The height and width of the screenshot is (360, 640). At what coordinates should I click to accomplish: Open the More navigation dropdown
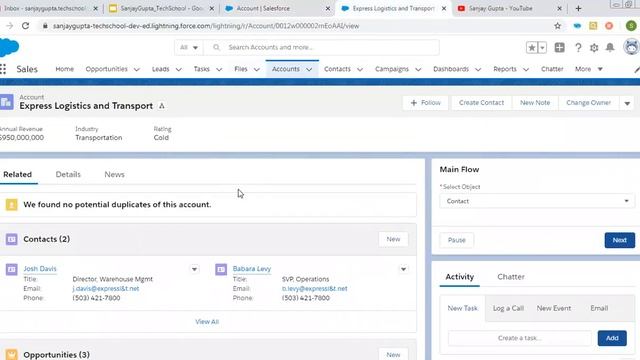pos(589,69)
